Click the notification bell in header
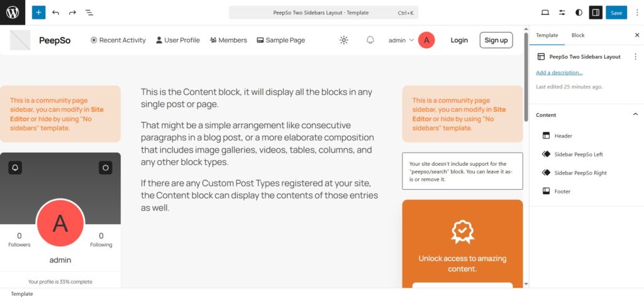The height and width of the screenshot is (297, 644). tap(370, 40)
